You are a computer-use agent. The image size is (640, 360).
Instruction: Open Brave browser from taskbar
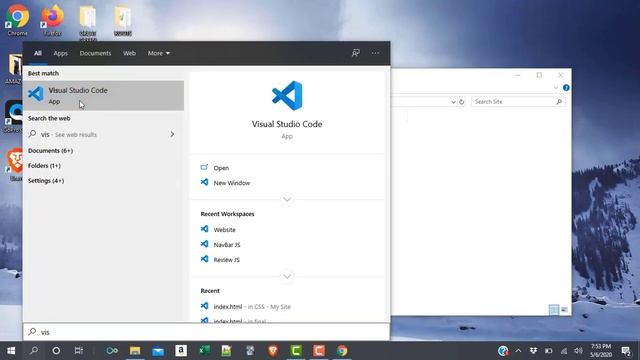[273, 351]
